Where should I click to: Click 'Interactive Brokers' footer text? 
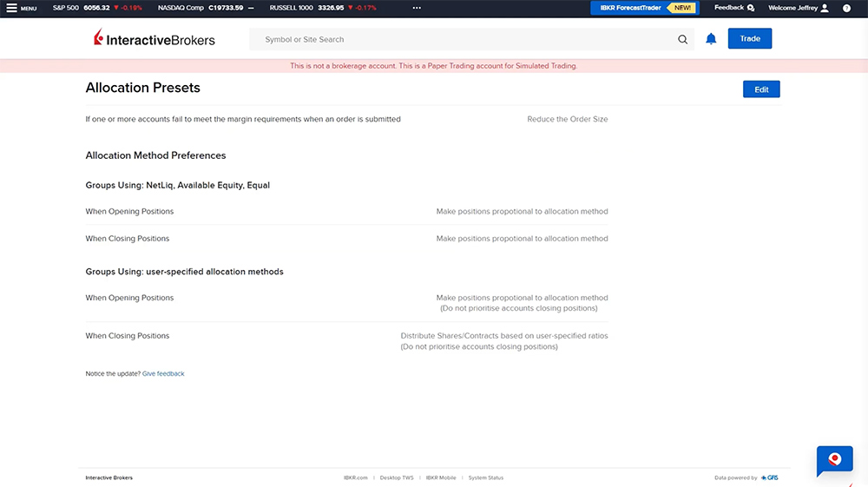point(109,477)
